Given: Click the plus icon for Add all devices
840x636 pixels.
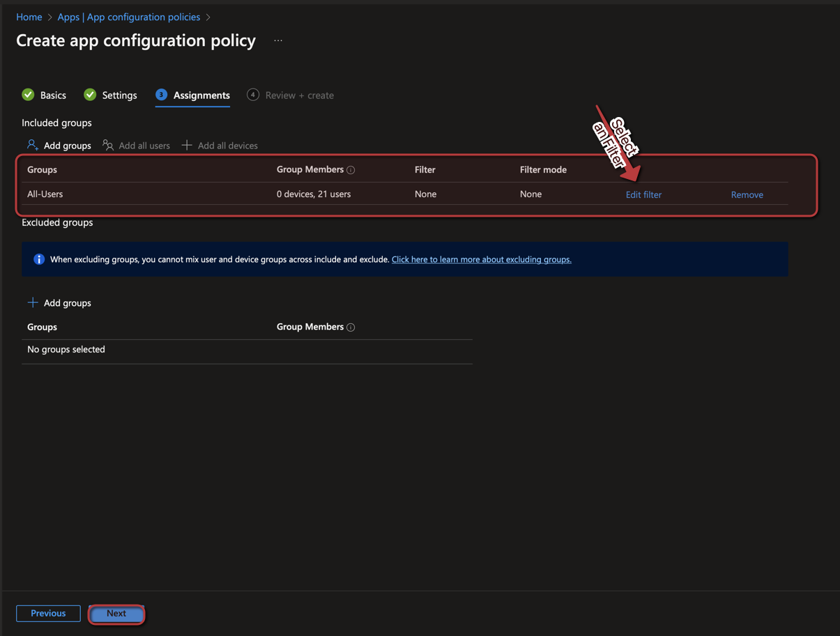Looking at the screenshot, I should coord(187,145).
